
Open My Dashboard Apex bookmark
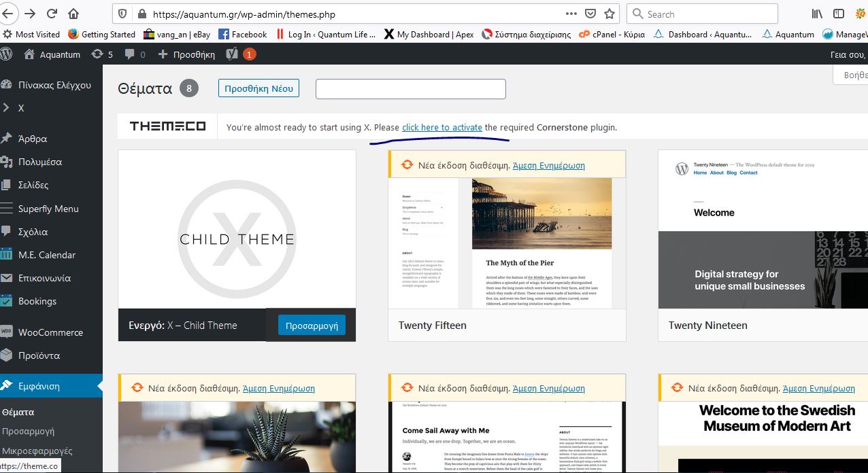click(x=429, y=34)
